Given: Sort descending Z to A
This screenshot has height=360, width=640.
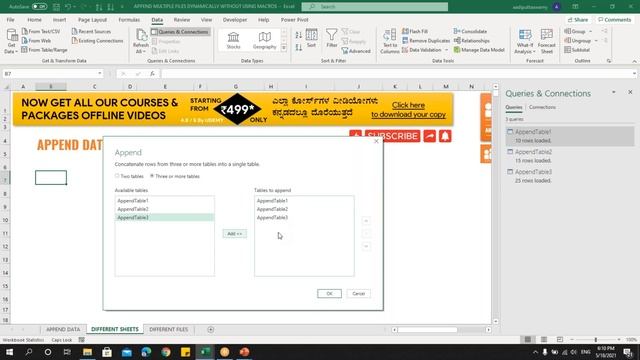Looking at the screenshot, I should tap(298, 47).
